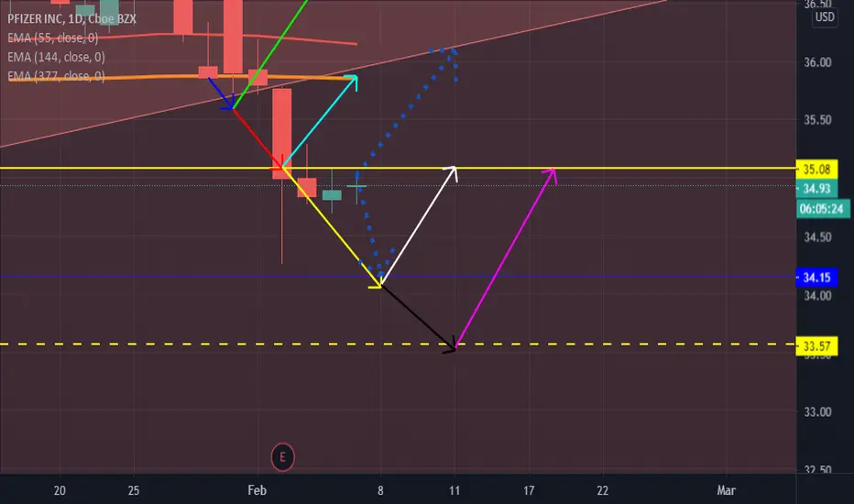Image resolution: width=854 pixels, height=504 pixels.
Task: Select the EMA (144, close, 0) indicator label
Action: [x=56, y=57]
